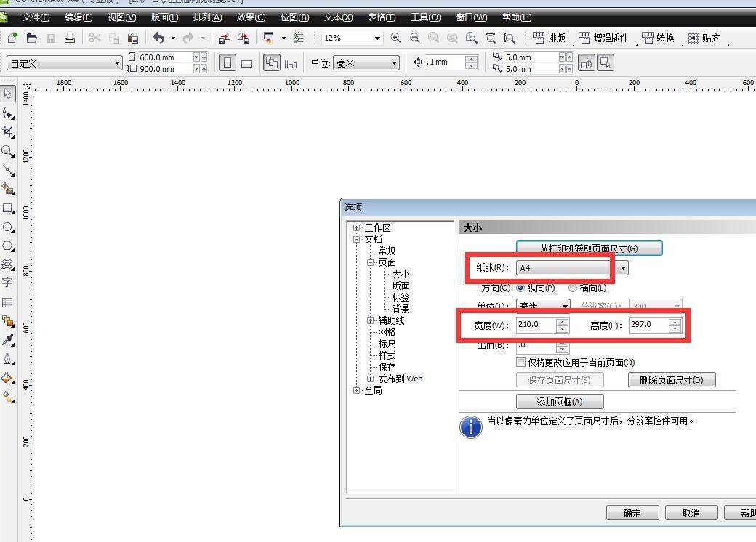
Task: Click the 添加页框 button
Action: (x=559, y=402)
